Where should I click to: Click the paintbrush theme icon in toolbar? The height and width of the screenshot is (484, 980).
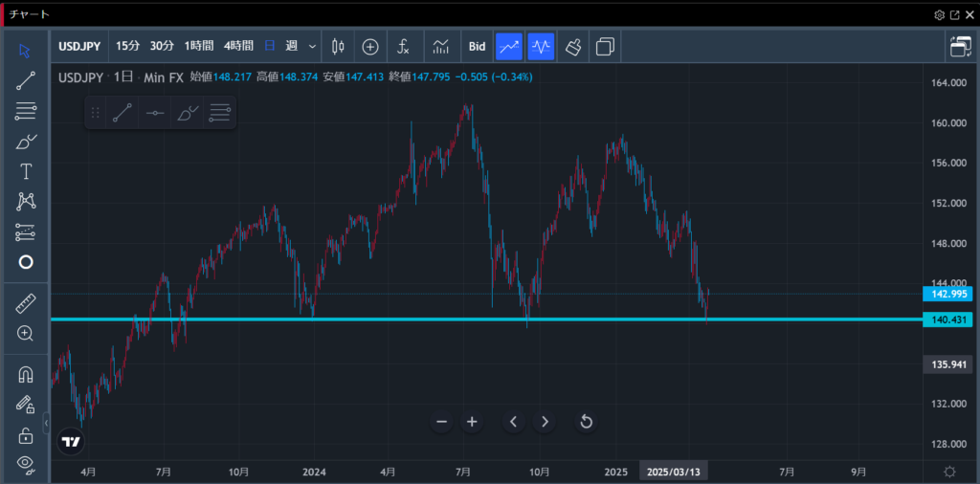point(572,46)
